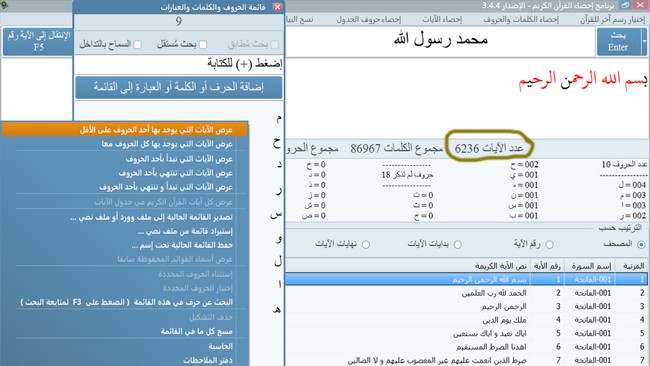
Task: Click the text input field showing إضغط (+) للكتابة
Action: [179, 64]
